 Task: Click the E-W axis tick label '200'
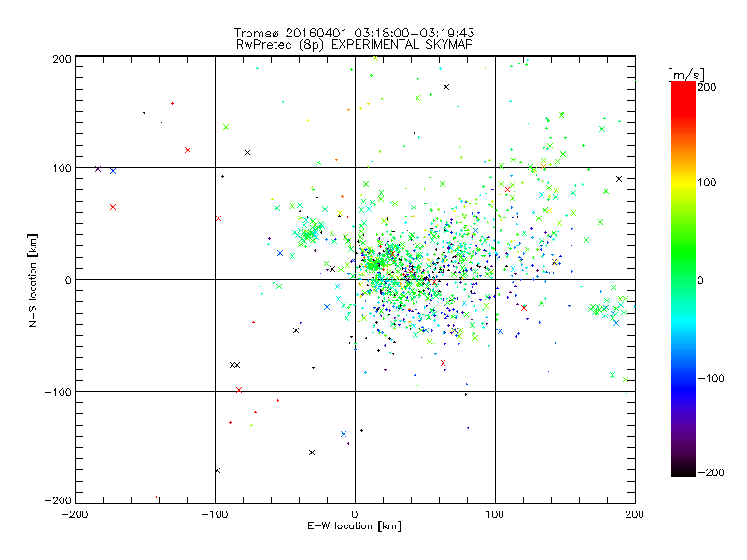(635, 514)
